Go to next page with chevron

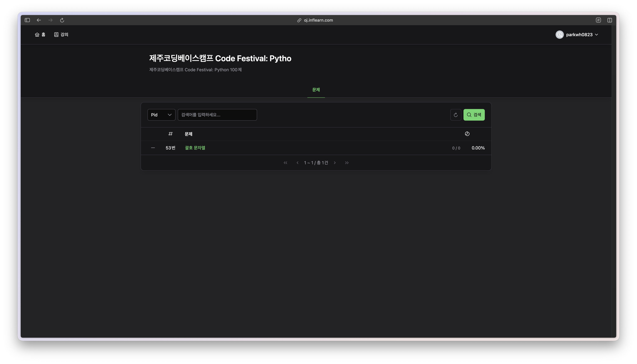coord(335,163)
